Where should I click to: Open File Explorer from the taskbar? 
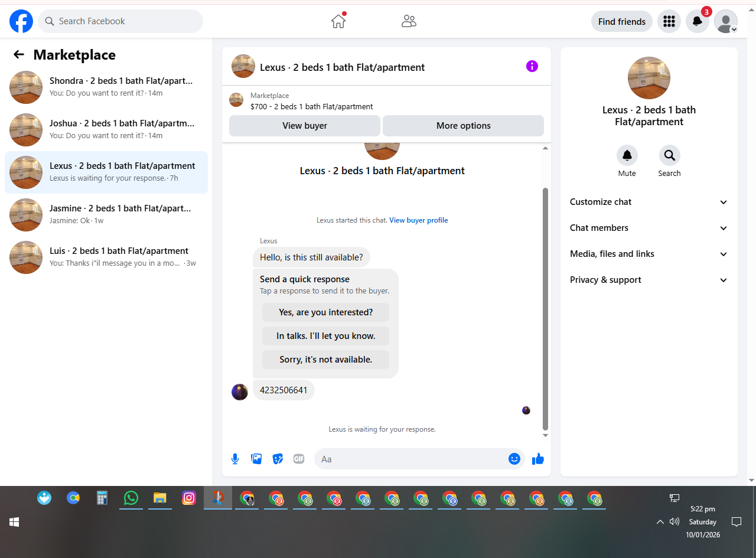160,498
